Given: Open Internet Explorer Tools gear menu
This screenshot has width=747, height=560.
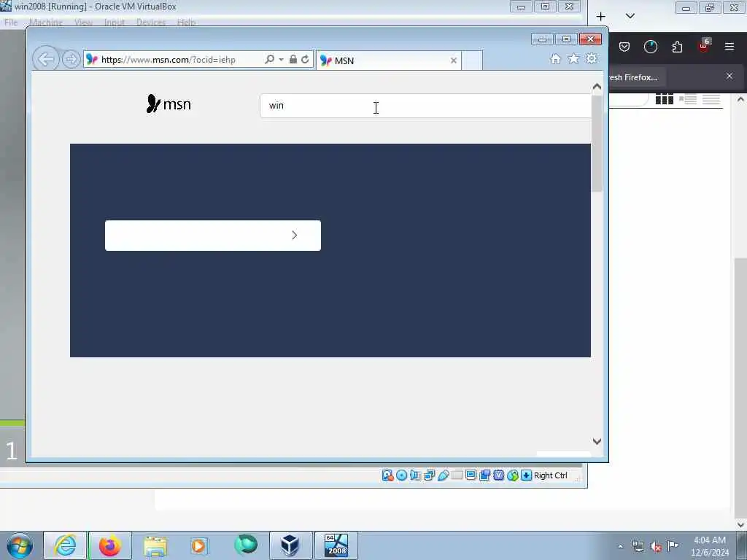Looking at the screenshot, I should tap(591, 58).
